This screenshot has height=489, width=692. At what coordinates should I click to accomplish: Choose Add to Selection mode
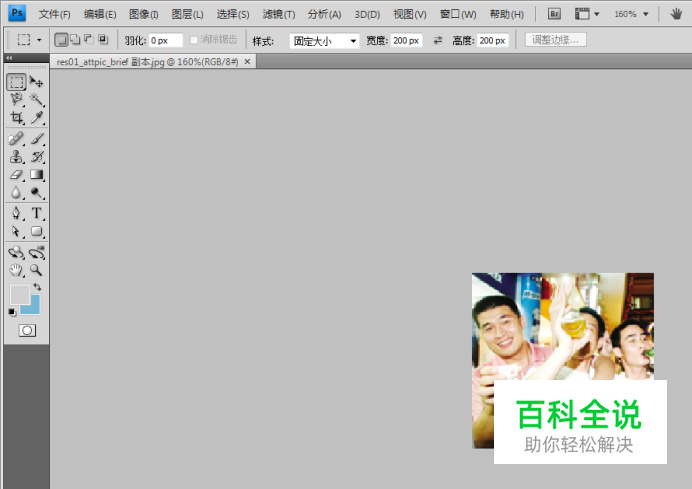pyautogui.click(x=75, y=40)
